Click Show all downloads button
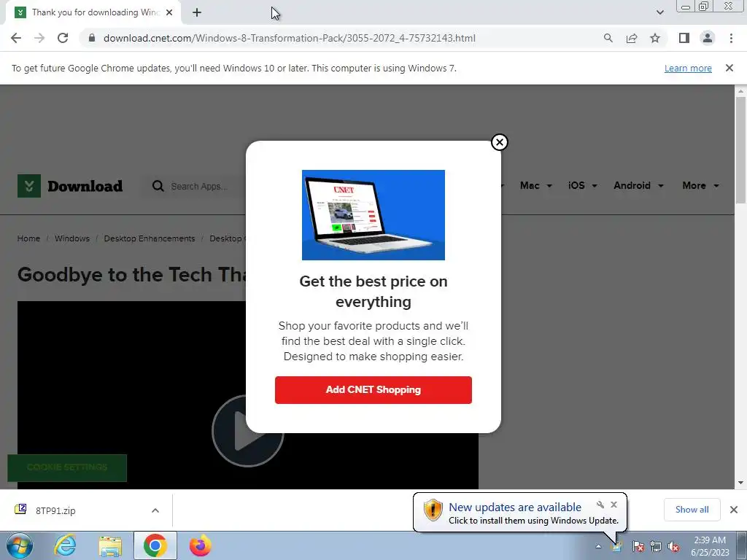The image size is (747, 560). pos(692,510)
